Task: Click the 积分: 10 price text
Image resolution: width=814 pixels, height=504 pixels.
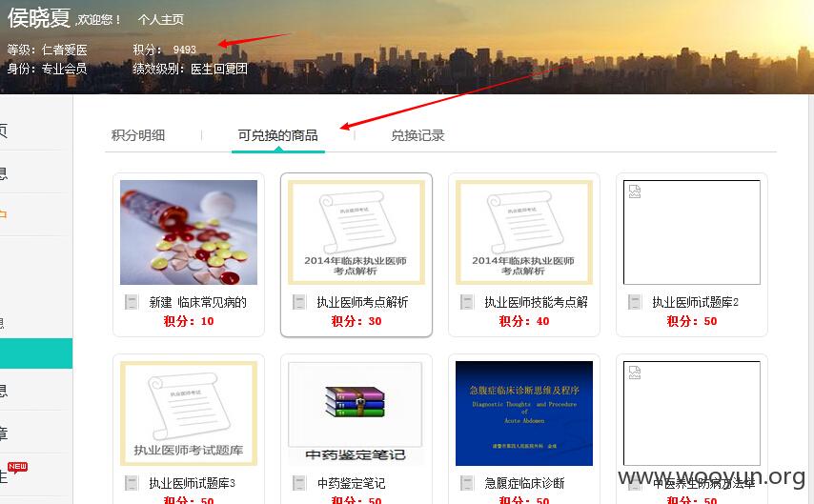Action: pyautogui.click(x=189, y=321)
